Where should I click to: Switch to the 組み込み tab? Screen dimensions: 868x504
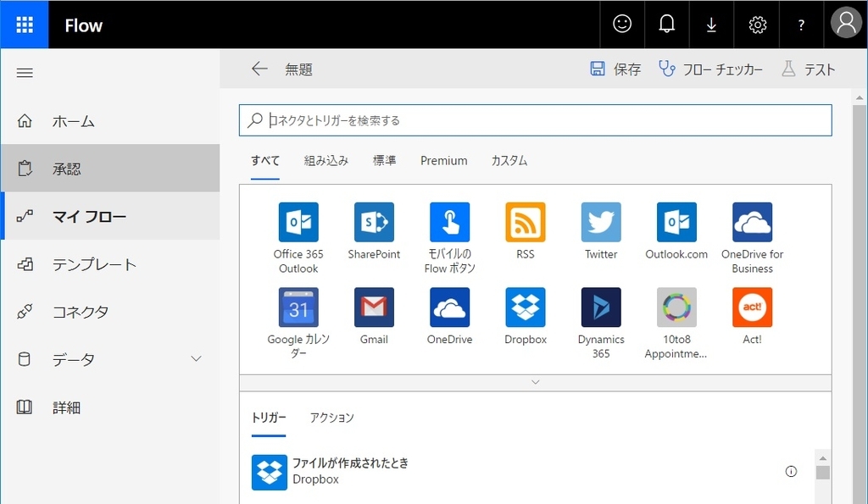326,160
